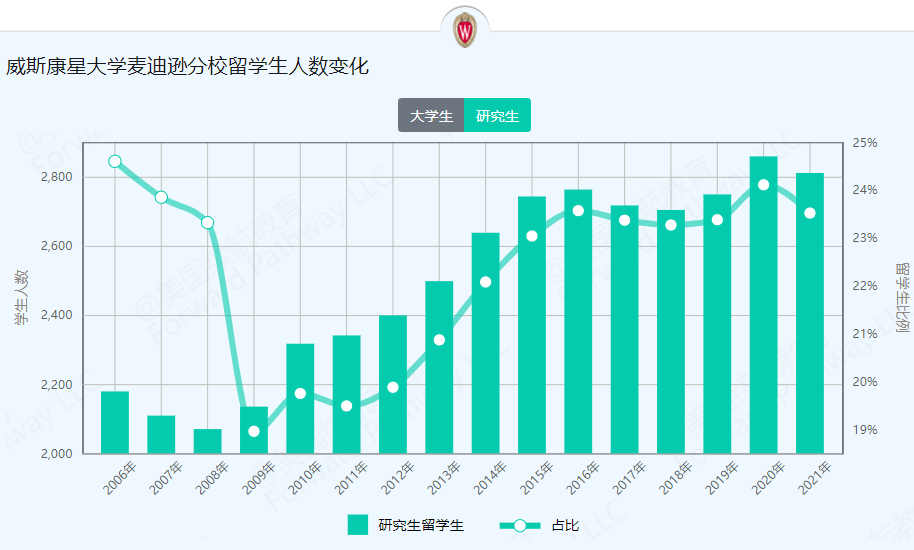The height and width of the screenshot is (550, 914).
Task: Click the chart title 威斯康星大学麦迪逊分校留学生人数变化
Action: click(x=188, y=66)
